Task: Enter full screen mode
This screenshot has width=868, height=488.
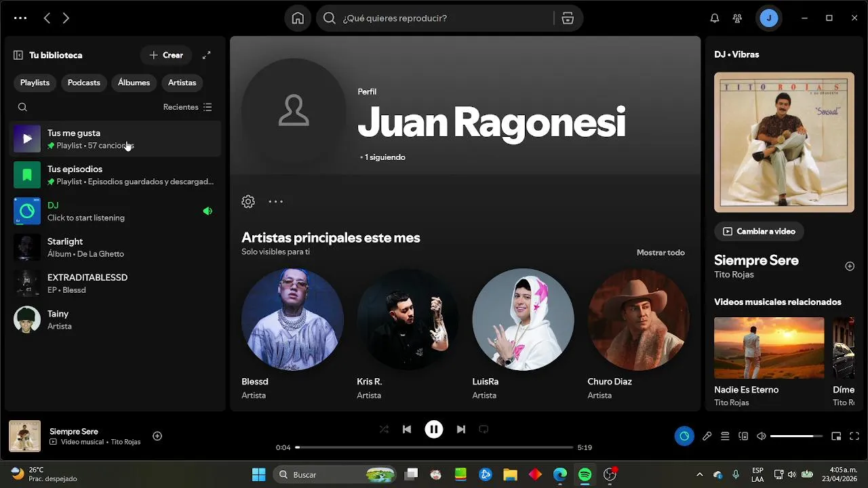Action: pyautogui.click(x=854, y=436)
